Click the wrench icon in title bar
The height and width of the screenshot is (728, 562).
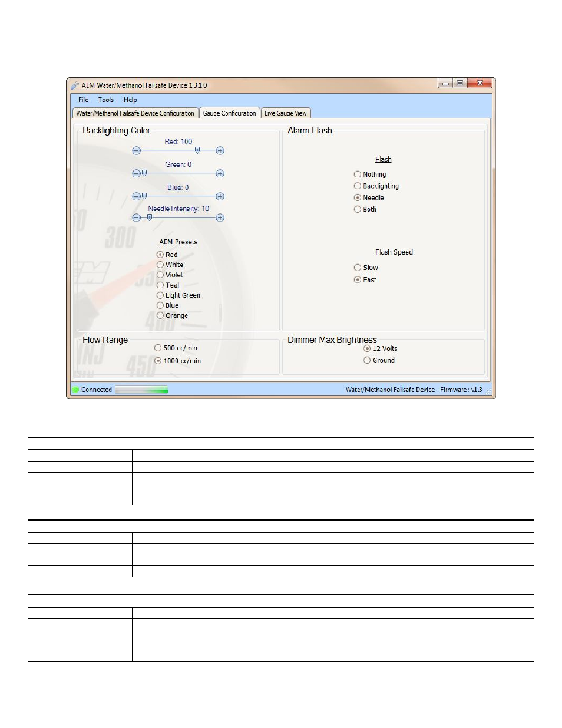pos(75,85)
